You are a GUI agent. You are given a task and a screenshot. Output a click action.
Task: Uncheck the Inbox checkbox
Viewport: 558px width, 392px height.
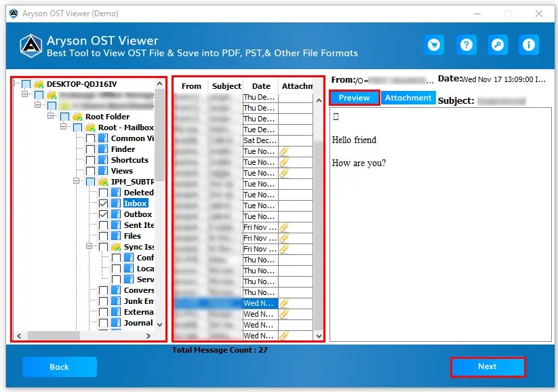[x=103, y=203]
